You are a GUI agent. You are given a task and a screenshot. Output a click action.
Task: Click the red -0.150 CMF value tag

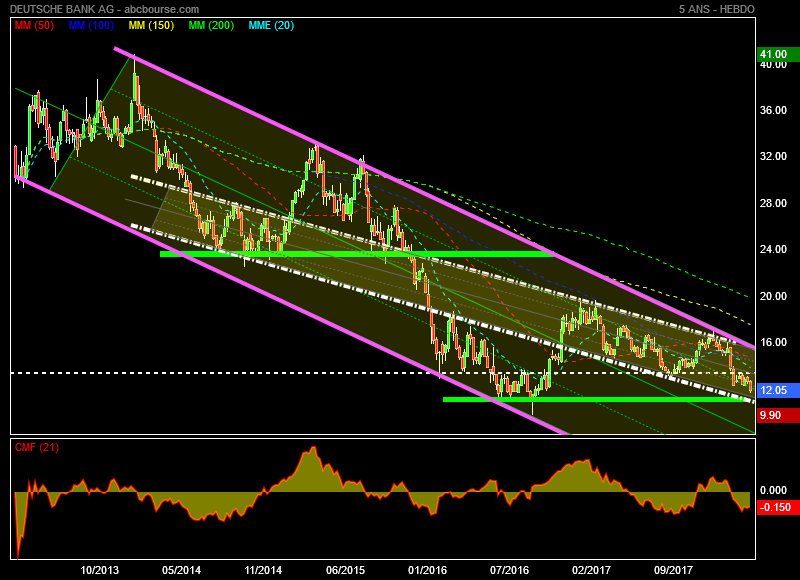[x=778, y=508]
